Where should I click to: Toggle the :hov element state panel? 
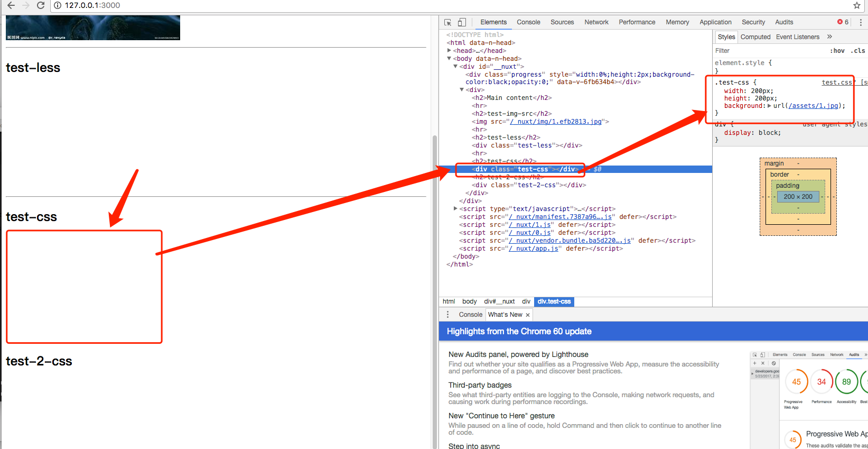[837, 51]
